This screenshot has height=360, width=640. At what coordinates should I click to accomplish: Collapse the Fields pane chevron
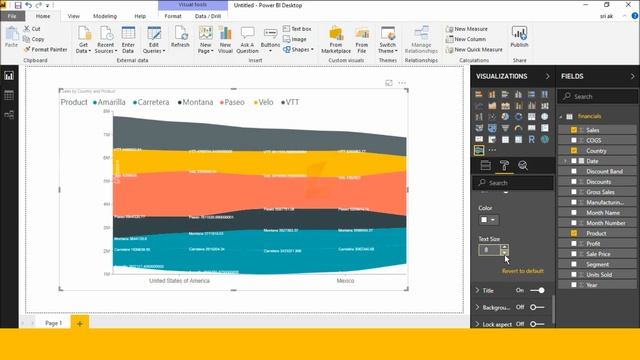click(632, 76)
